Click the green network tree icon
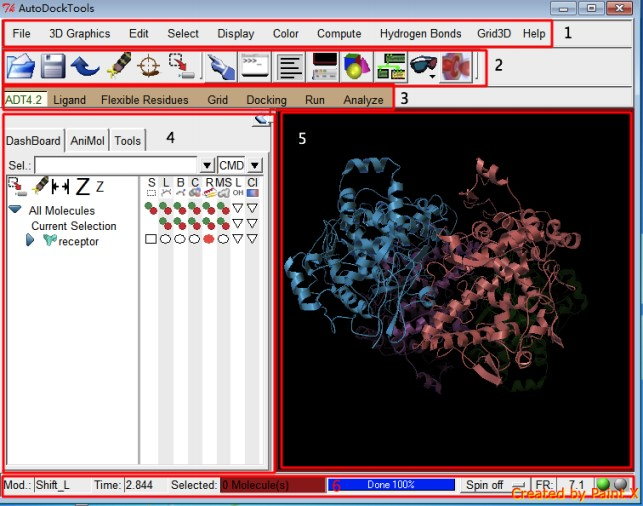The height and width of the screenshot is (506, 643). 391,66
